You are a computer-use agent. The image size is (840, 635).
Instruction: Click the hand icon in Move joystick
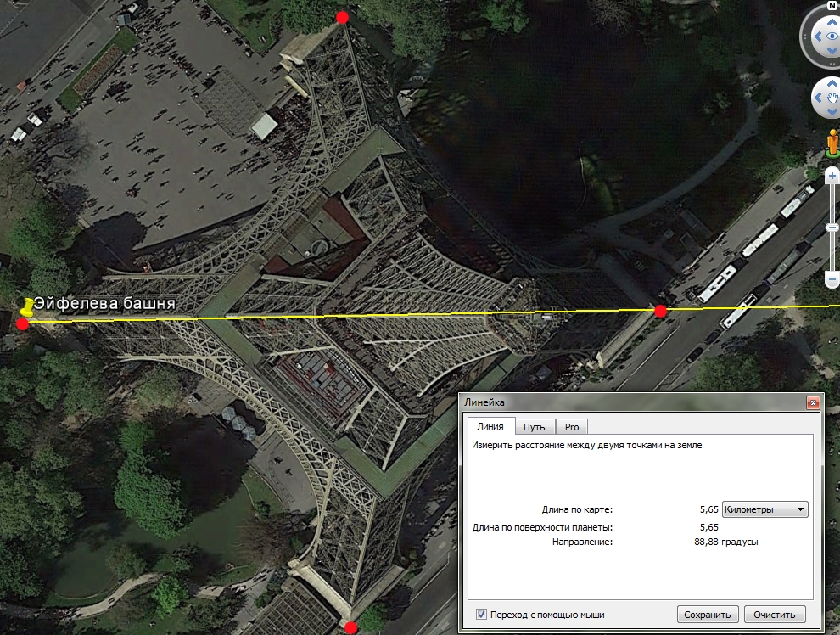point(832,98)
